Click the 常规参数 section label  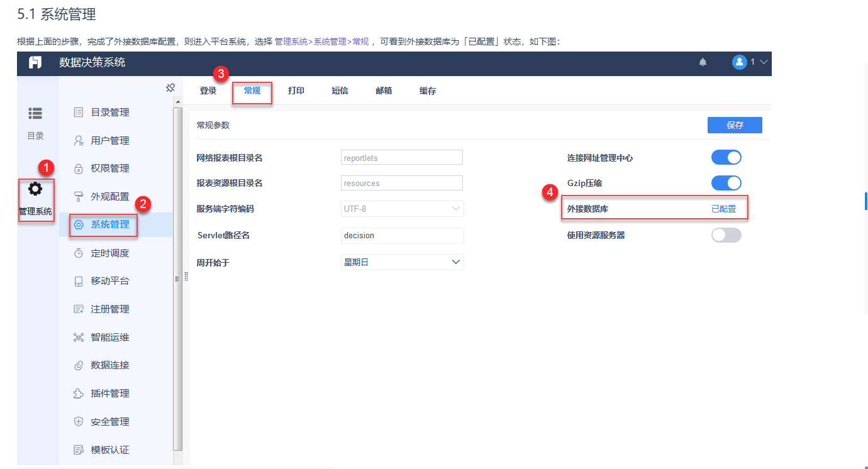pos(213,125)
